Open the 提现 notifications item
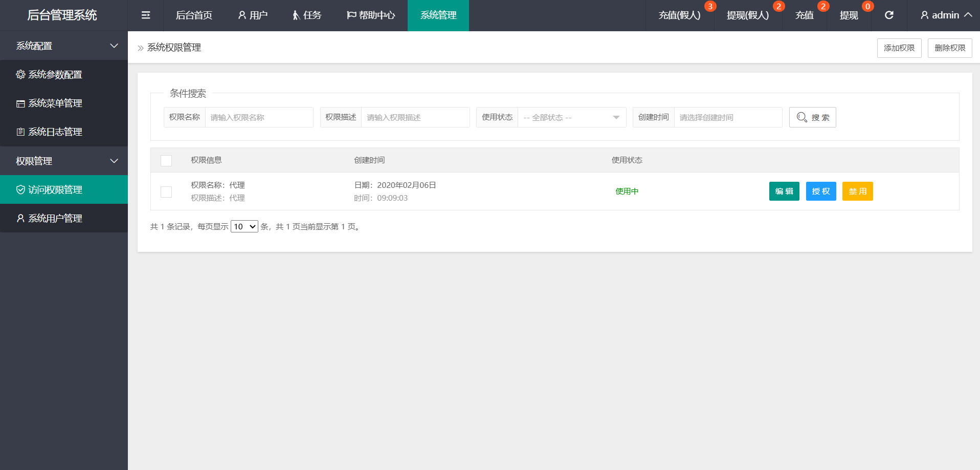 tap(849, 15)
